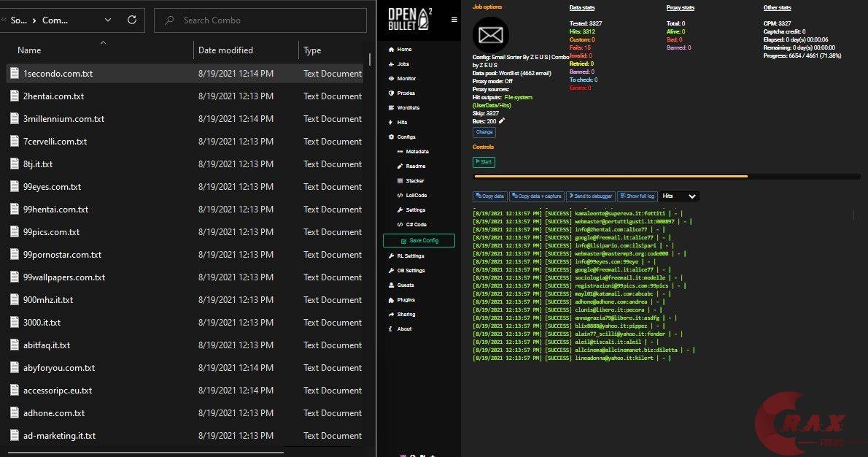Click the green Save Config button
The height and width of the screenshot is (457, 868).
[419, 240]
